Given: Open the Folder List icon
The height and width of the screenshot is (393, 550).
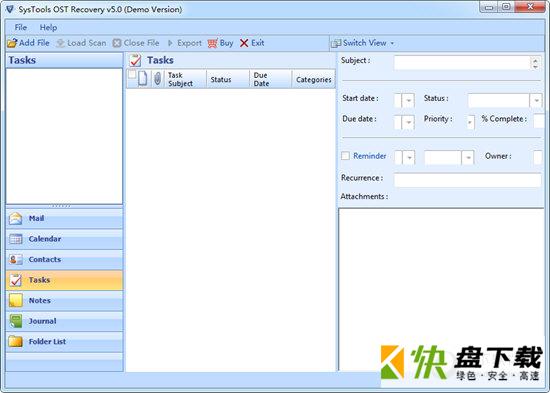Looking at the screenshot, I should pos(15,341).
